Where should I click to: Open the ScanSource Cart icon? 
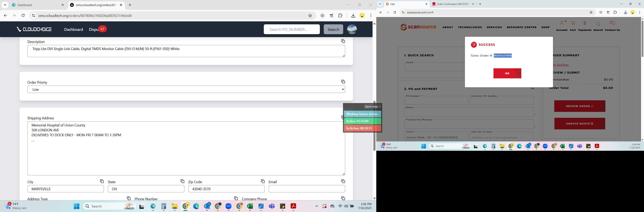click(573, 26)
